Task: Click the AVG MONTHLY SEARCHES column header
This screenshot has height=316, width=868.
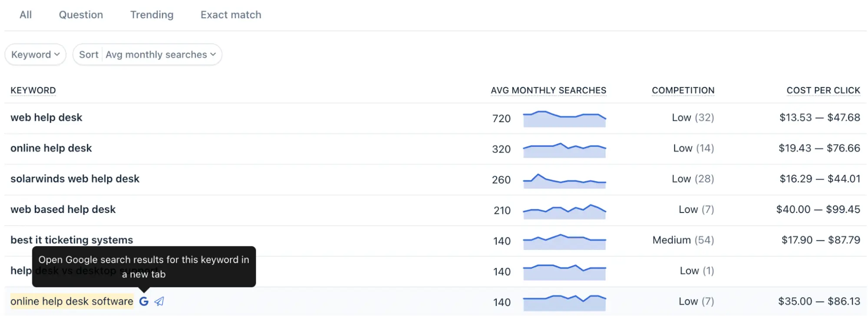Action: pyautogui.click(x=548, y=90)
